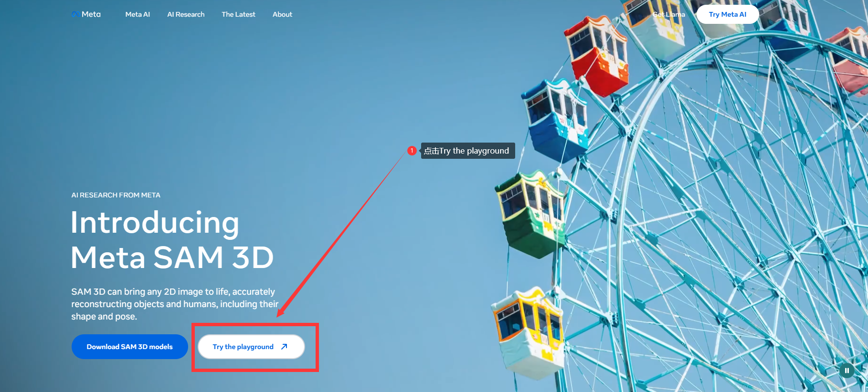
Task: Click the Meta logo in the header
Action: click(x=86, y=14)
